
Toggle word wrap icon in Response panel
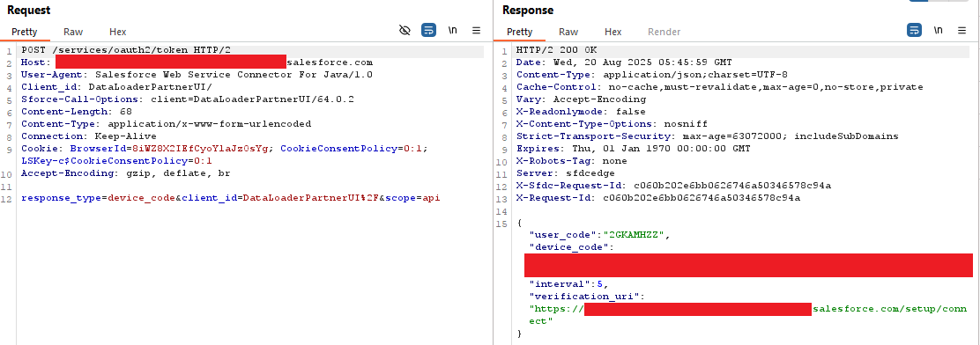915,30
